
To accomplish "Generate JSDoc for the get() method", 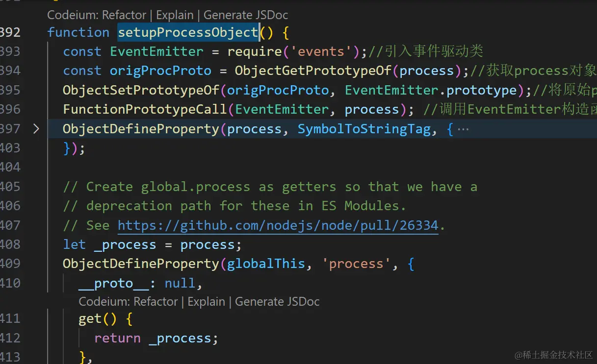I will pos(277,301).
